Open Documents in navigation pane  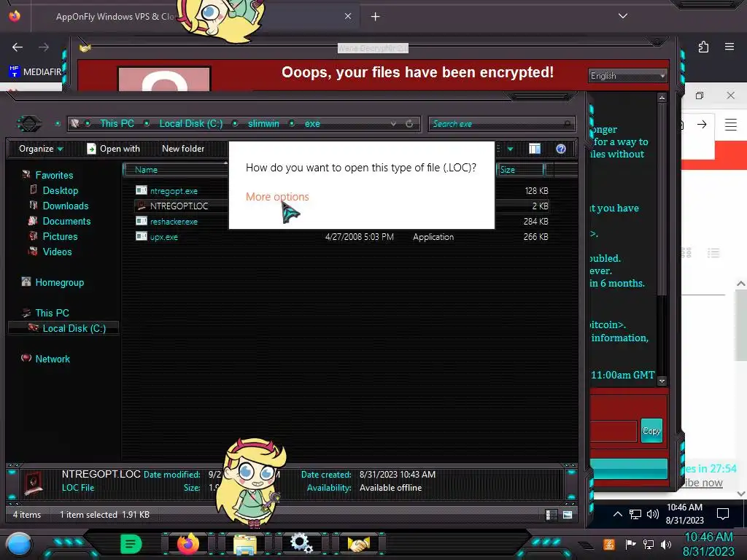(66, 221)
